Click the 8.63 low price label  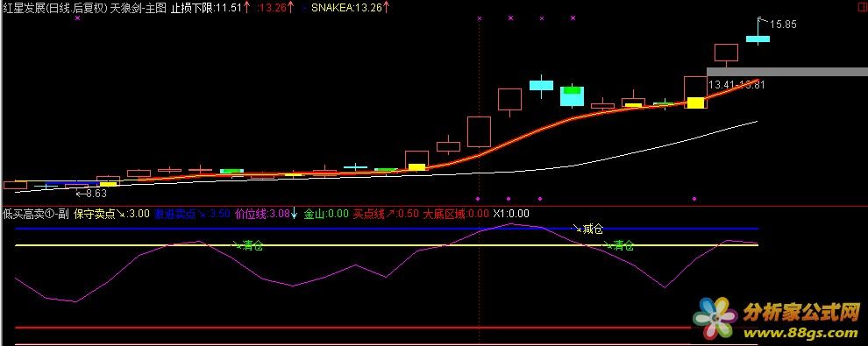coord(96,194)
